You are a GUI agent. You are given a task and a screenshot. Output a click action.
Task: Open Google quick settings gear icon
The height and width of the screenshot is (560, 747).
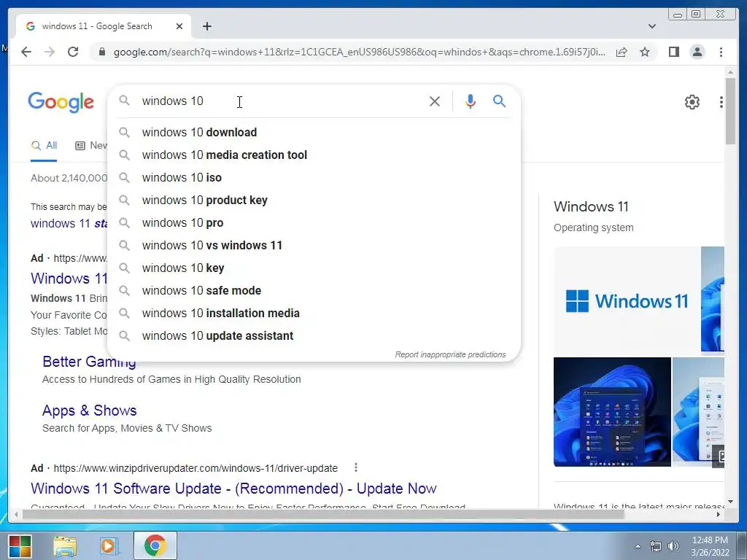[692, 102]
